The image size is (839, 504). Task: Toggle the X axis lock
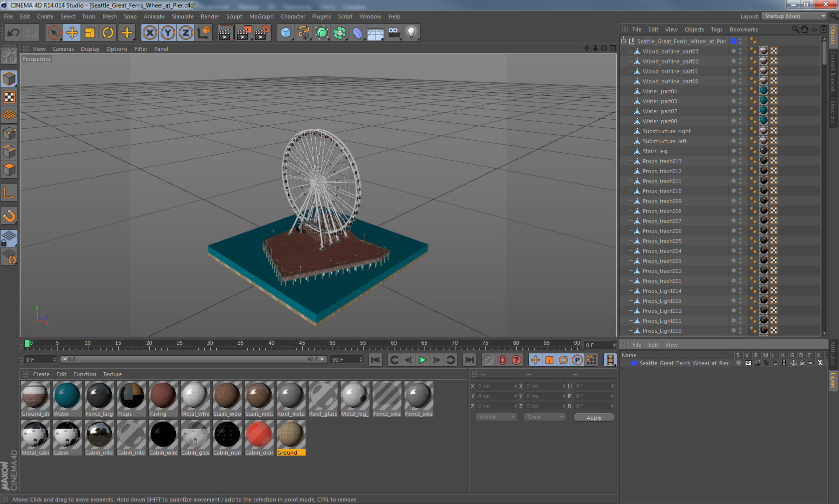[150, 33]
